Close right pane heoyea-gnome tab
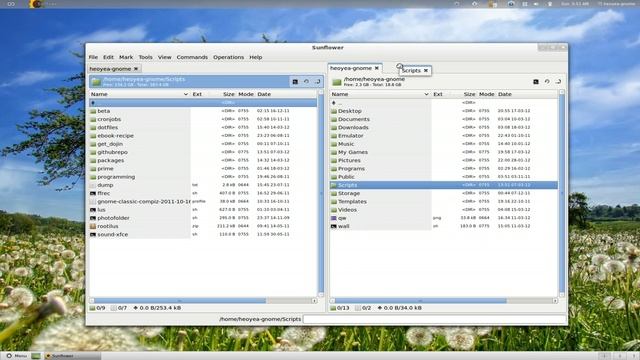640x360 pixels. 377,68
